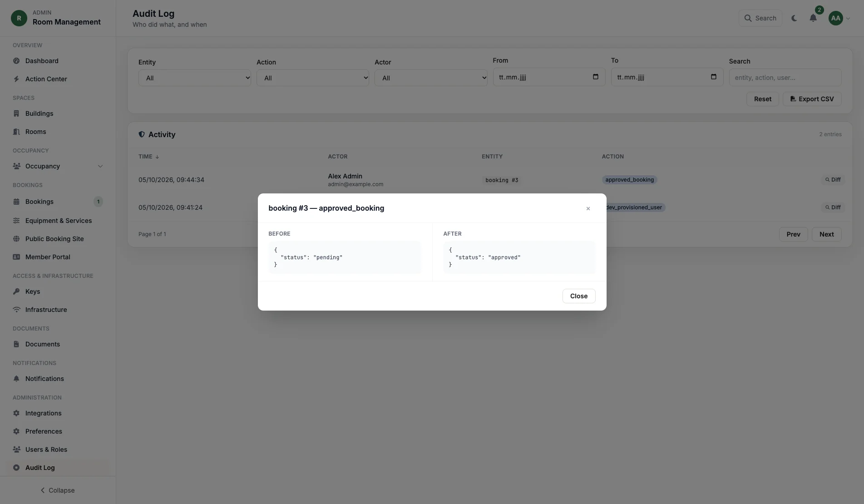864x504 pixels.
Task: Open the To date picker field
Action: tap(667, 77)
